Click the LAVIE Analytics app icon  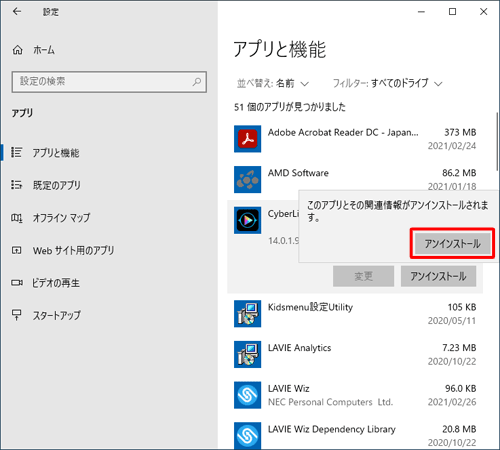click(247, 354)
